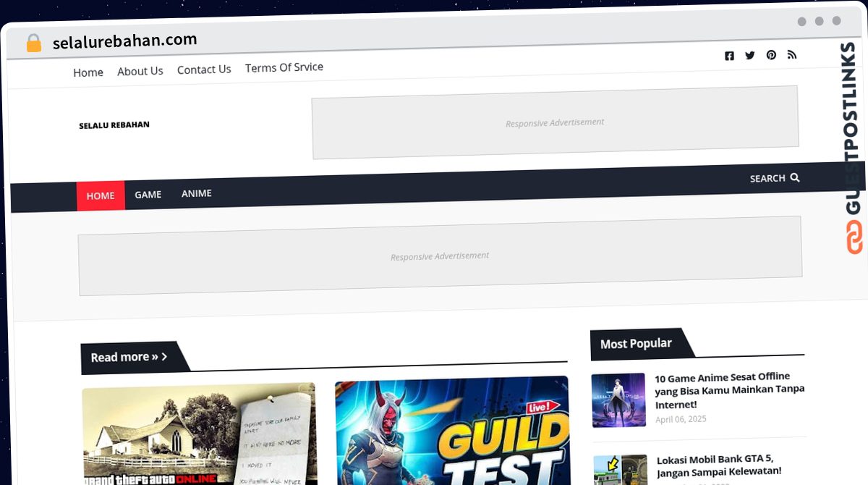Click the padlock icon in address bar
This screenshot has height=485, width=868.
point(33,43)
